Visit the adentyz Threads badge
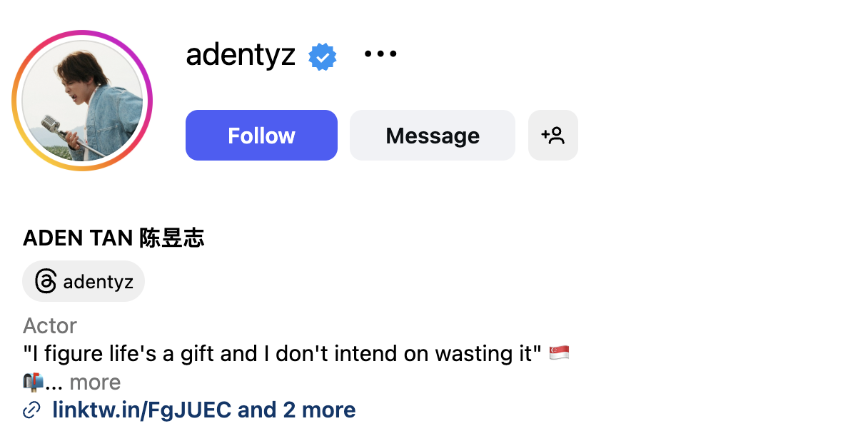Image resolution: width=868 pixels, height=441 pixels. 84,281
